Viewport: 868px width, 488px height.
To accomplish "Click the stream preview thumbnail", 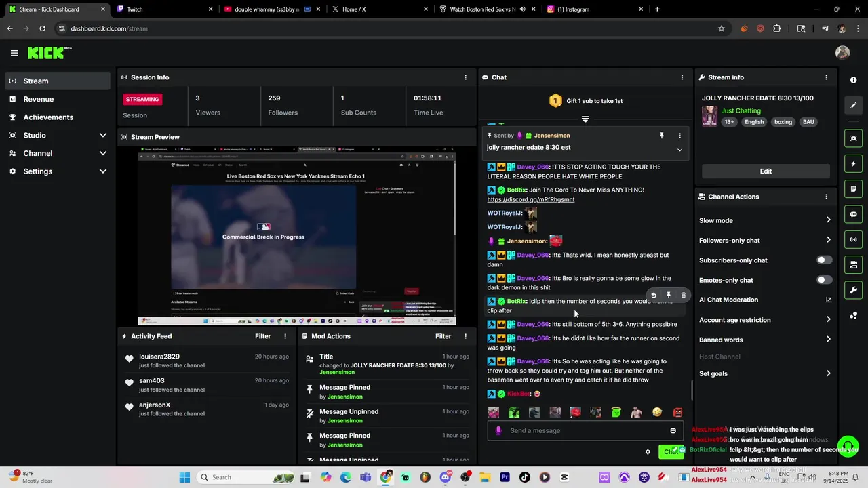I will (296, 237).
